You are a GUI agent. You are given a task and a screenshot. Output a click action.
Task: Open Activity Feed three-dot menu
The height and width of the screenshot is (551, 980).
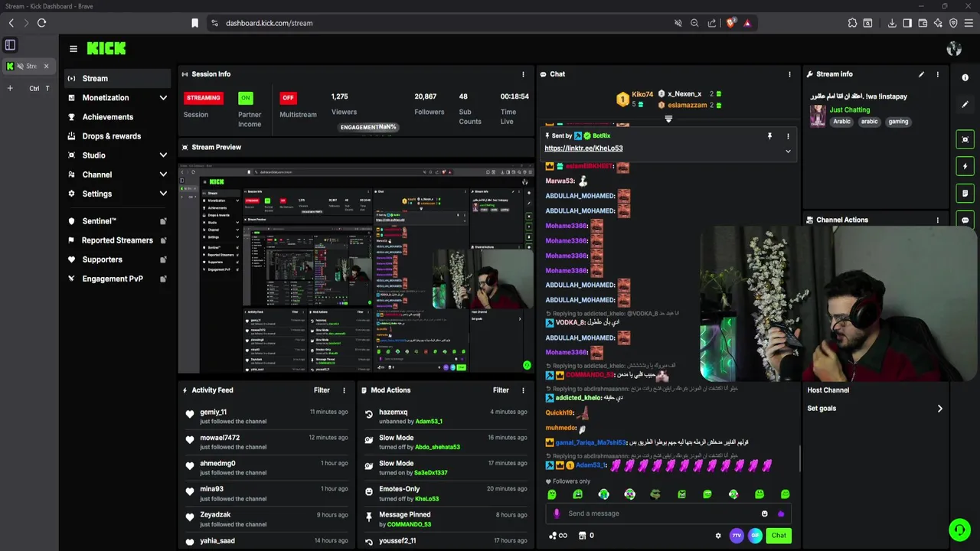344,390
